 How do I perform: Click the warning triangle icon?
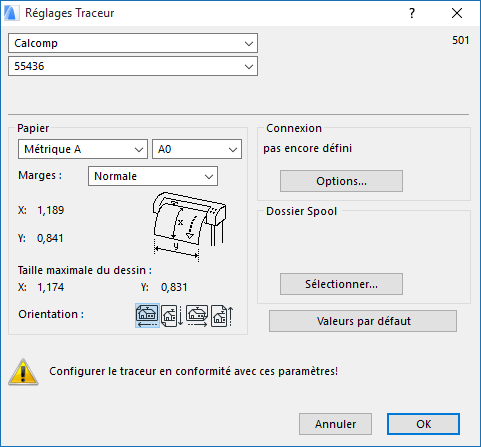tap(23, 372)
